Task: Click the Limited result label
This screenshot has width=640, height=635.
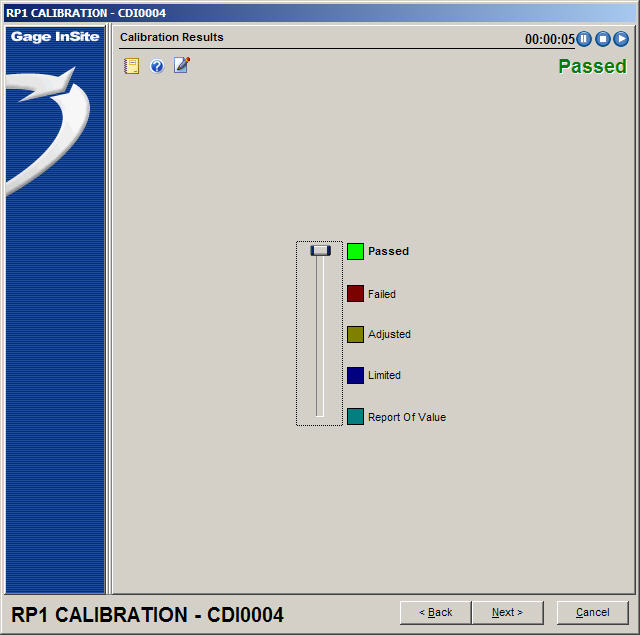Action: (384, 375)
